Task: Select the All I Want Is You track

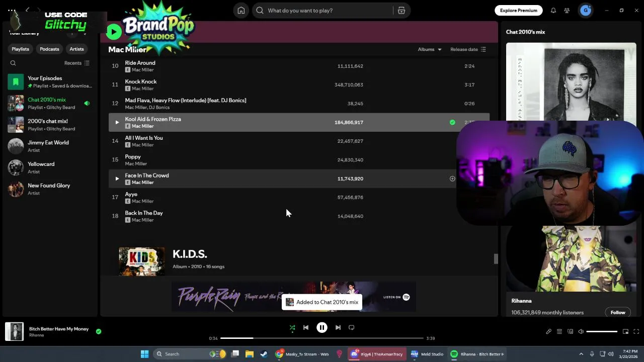Action: (x=299, y=141)
